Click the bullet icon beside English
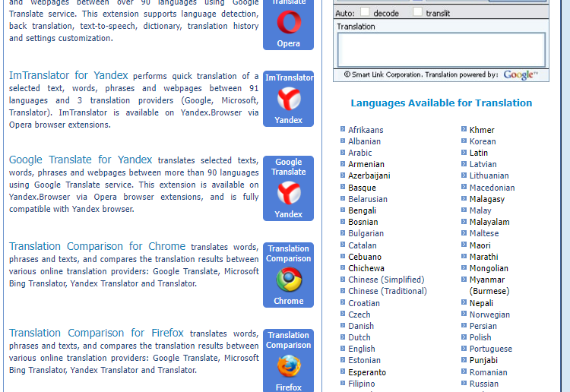This screenshot has width=570, height=392. coord(343,348)
